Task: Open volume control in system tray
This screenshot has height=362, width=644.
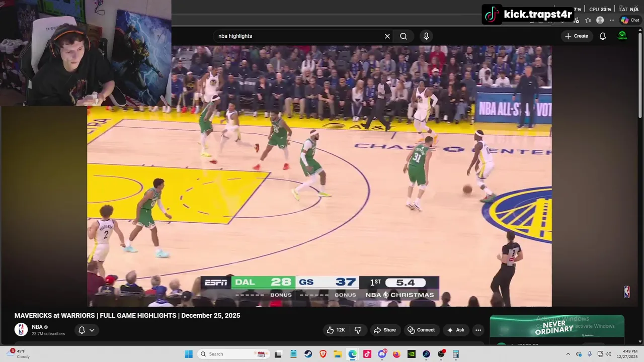Action: click(x=608, y=354)
